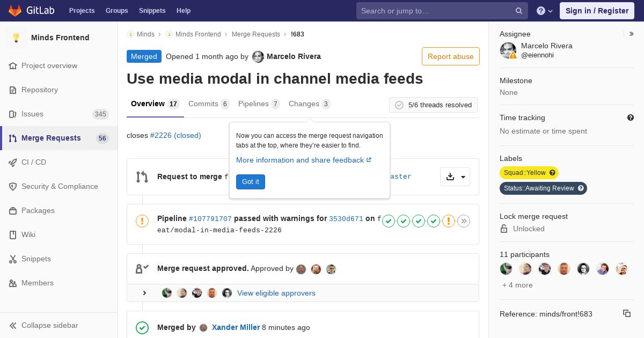Open the Time tracking help icon
Screen dimensions: 644x338
(631, 117)
